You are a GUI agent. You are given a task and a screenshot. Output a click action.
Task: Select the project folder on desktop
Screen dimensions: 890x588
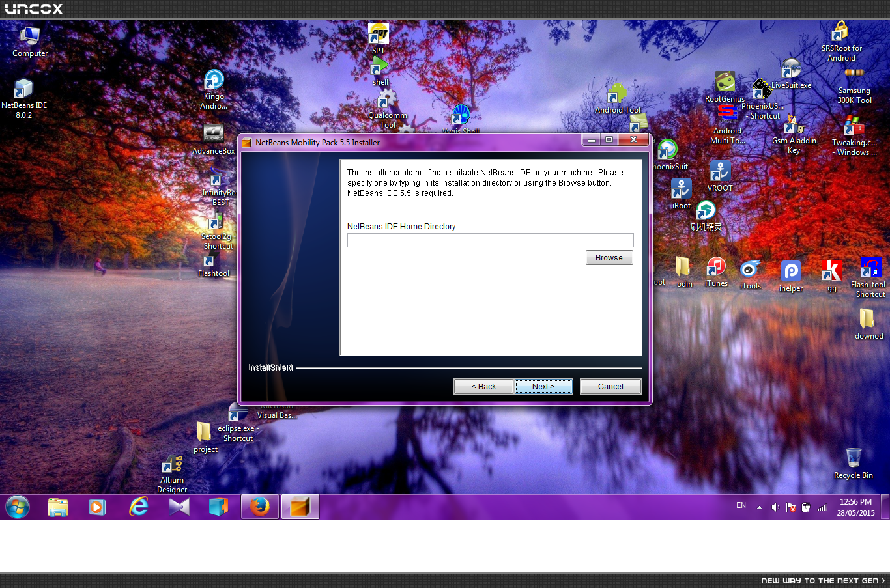(x=205, y=438)
